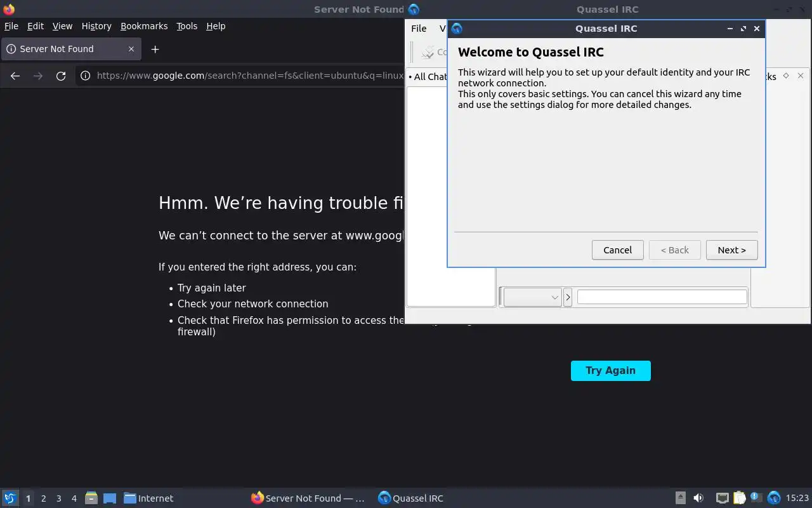Open Firefox Bookmarks menu
The height and width of the screenshot is (508, 812).
click(x=144, y=26)
